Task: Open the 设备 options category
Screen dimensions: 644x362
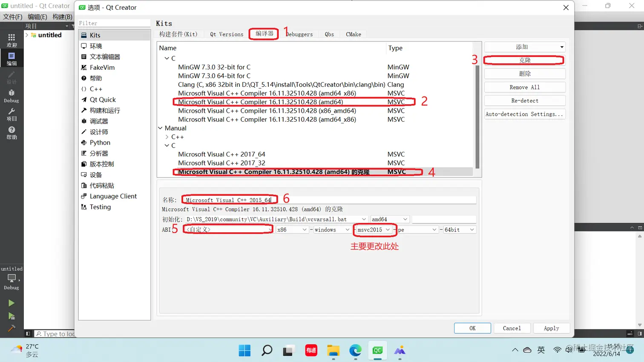Action: tap(115, 175)
